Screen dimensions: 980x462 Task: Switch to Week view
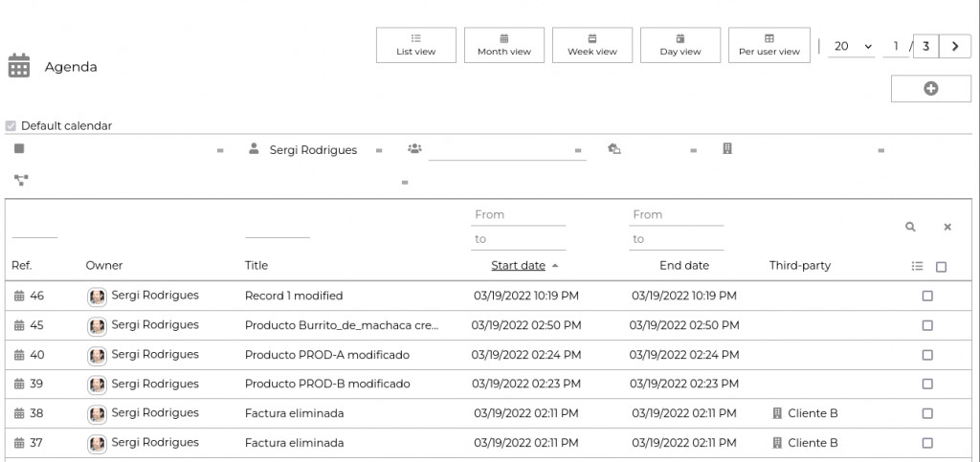(x=591, y=45)
